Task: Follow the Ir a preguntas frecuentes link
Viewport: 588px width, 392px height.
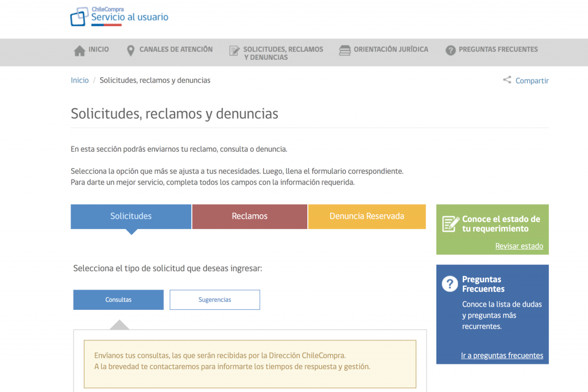Action: pos(502,356)
